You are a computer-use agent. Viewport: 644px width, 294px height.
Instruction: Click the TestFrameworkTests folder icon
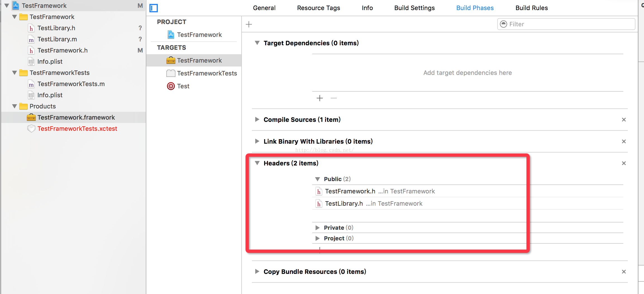(23, 73)
